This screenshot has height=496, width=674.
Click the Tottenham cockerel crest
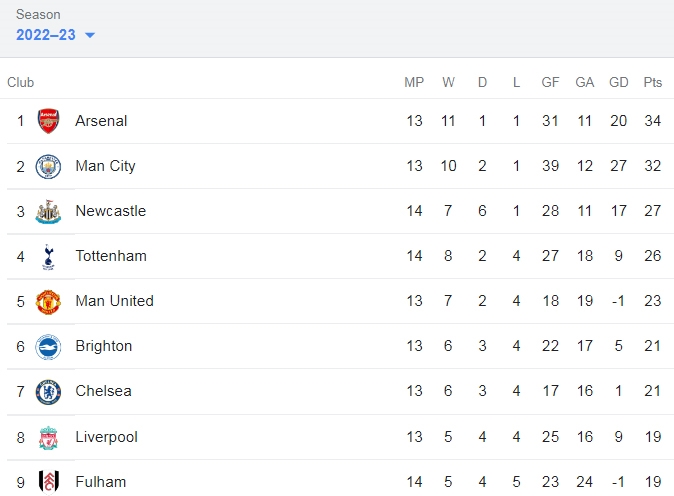48,257
